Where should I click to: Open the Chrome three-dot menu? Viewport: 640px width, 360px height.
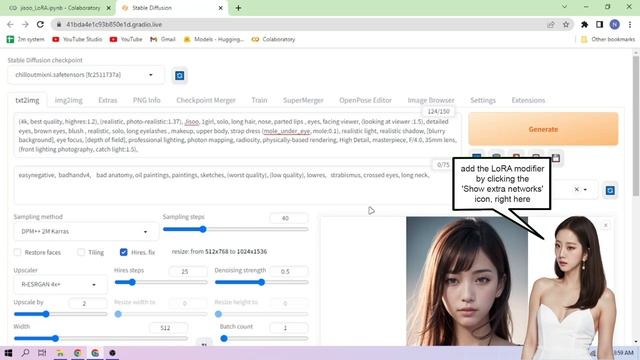click(x=630, y=24)
